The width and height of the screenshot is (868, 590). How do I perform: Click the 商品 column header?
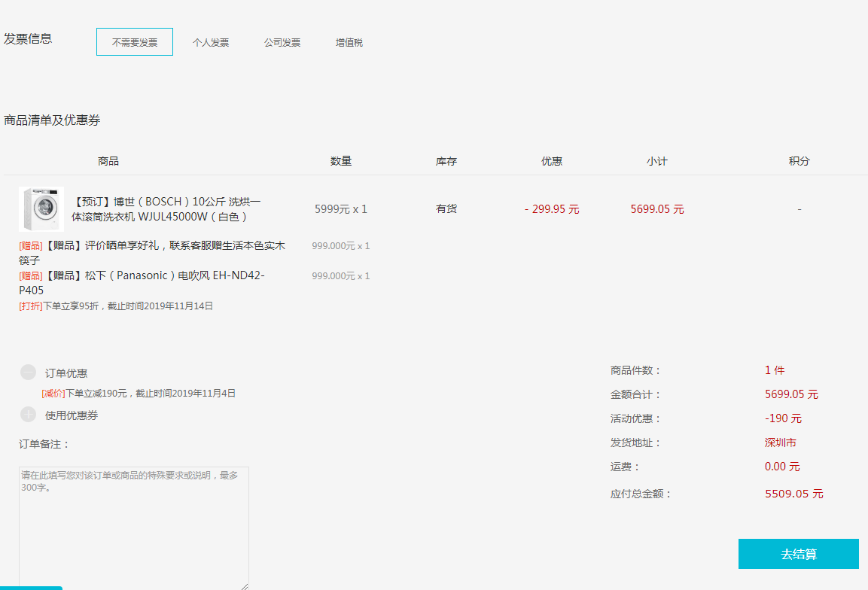pos(108,161)
